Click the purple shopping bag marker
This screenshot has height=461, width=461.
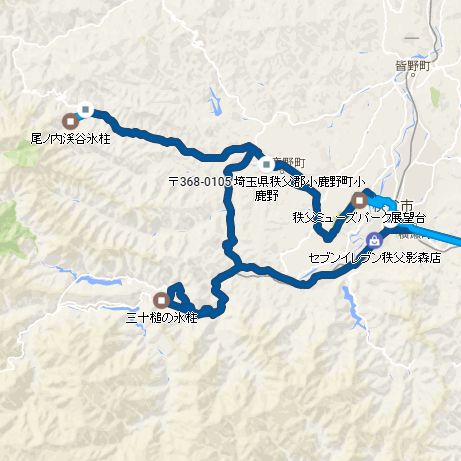point(374,240)
